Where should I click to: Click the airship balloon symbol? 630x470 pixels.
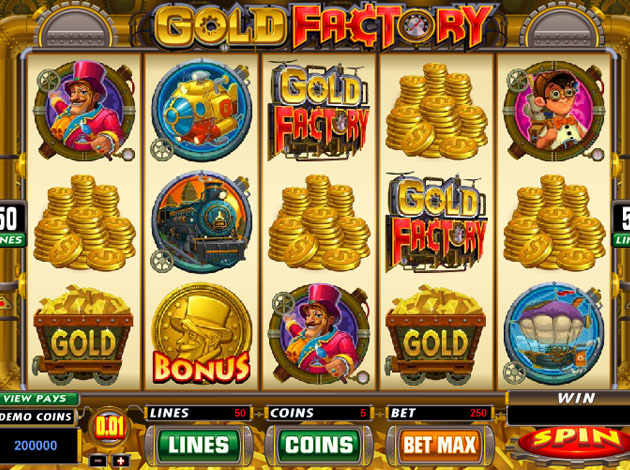pos(554,334)
